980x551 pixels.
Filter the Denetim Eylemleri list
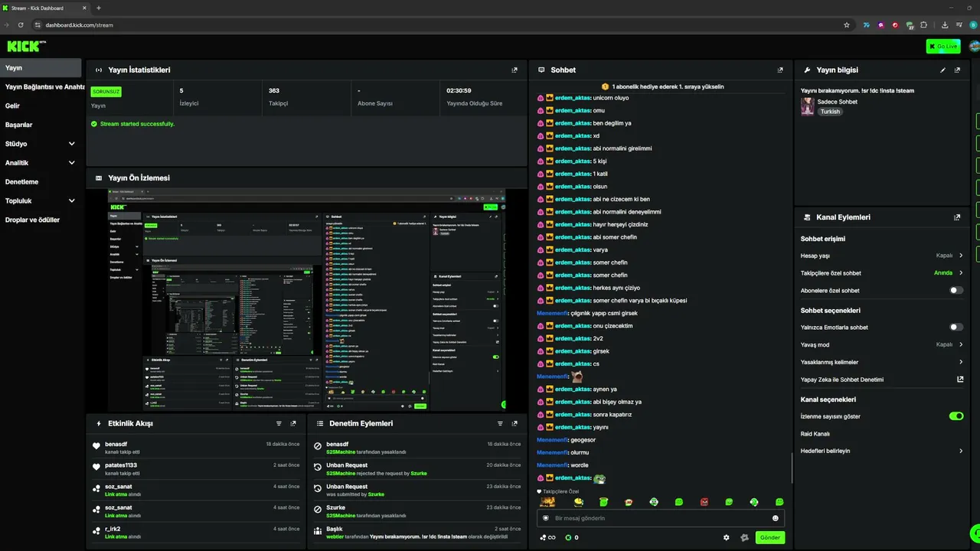click(x=500, y=423)
